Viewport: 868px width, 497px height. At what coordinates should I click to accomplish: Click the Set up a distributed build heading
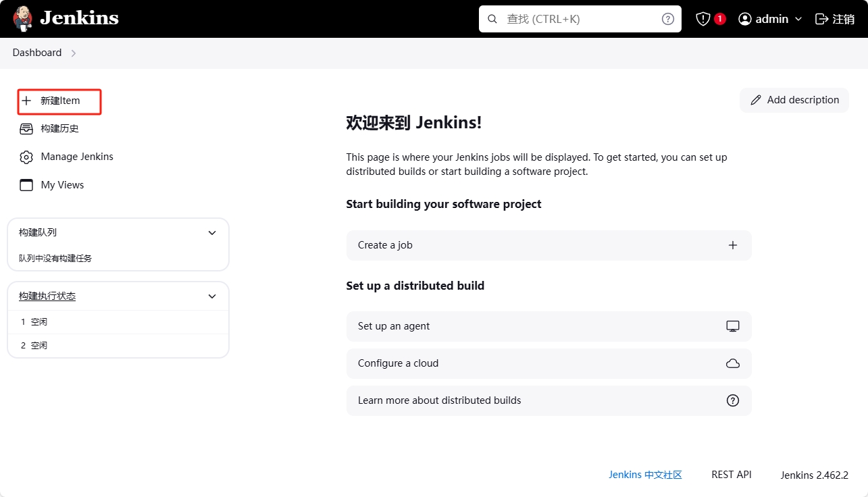click(415, 286)
